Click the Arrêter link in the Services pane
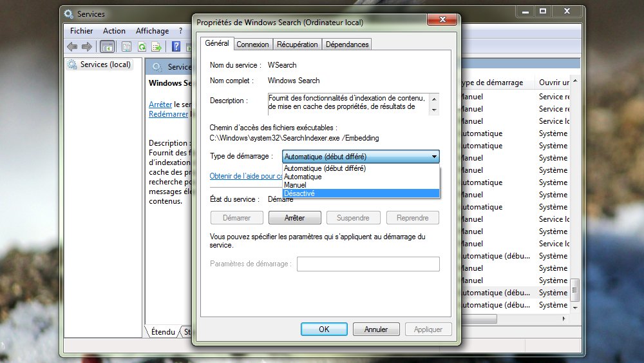The width and height of the screenshot is (644, 363). [160, 104]
